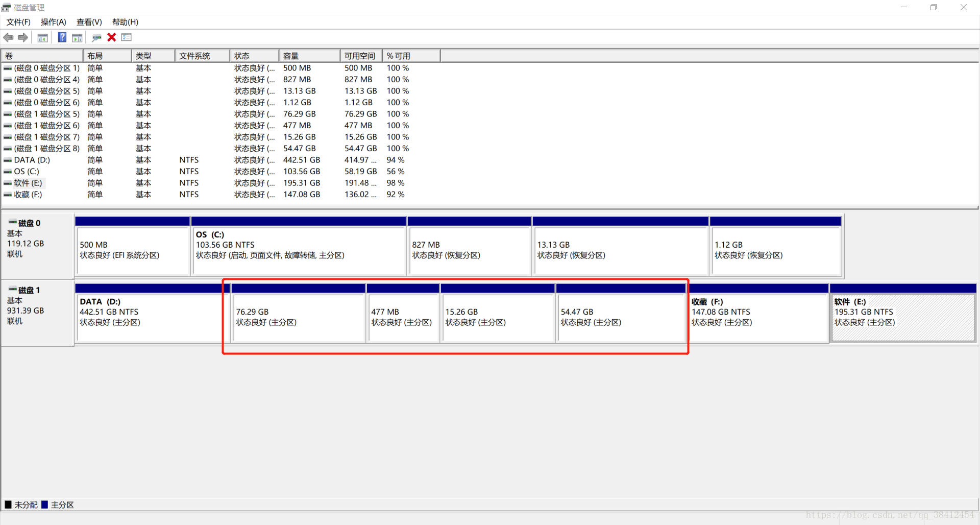
Task: Select the 收藏 (F:) 147.08 GB partition block
Action: [x=758, y=313]
